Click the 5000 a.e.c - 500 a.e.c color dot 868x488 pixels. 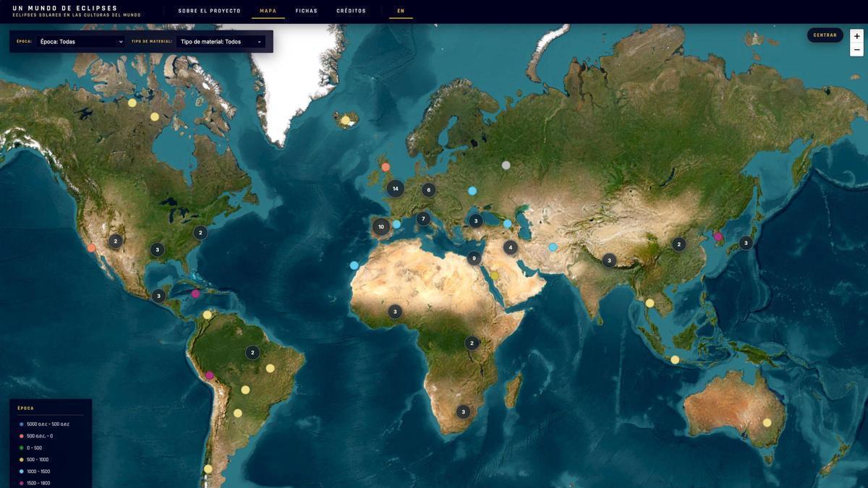[22, 424]
